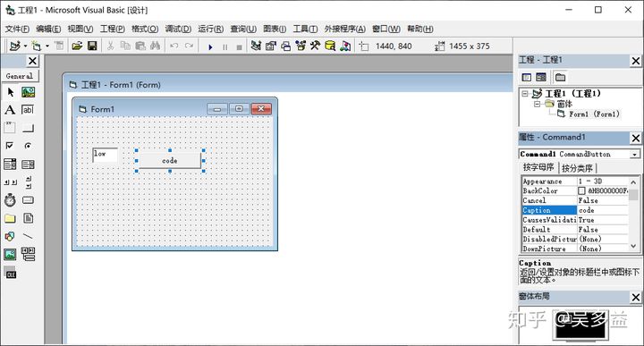
Task: Click Toggle Folders in project panel
Action: 560,77
